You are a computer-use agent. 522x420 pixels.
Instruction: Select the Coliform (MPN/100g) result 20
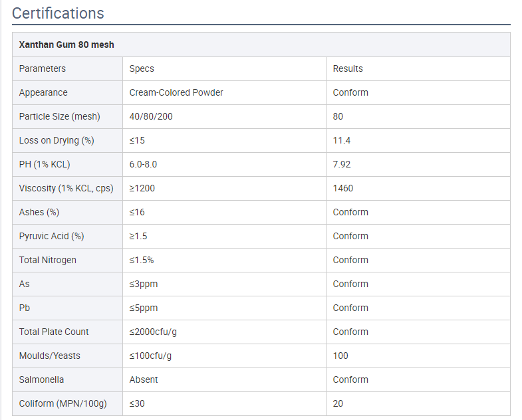(338, 403)
